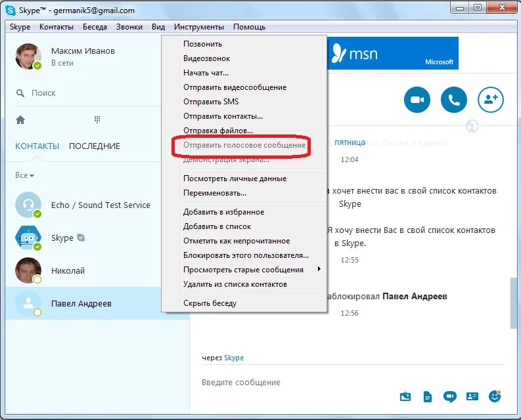This screenshot has height=420, width=521.
Task: Click the send contacts card icon
Action: tap(472, 396)
